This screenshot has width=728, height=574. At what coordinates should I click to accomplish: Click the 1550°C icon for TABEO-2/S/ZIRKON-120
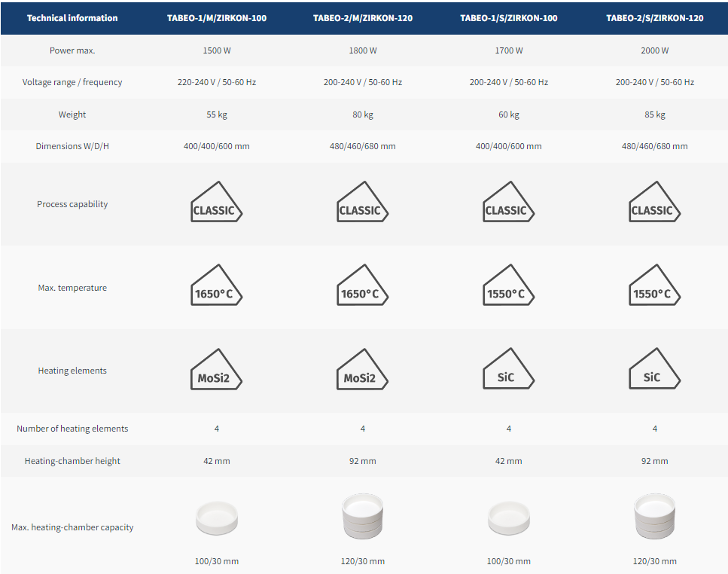coord(655,285)
